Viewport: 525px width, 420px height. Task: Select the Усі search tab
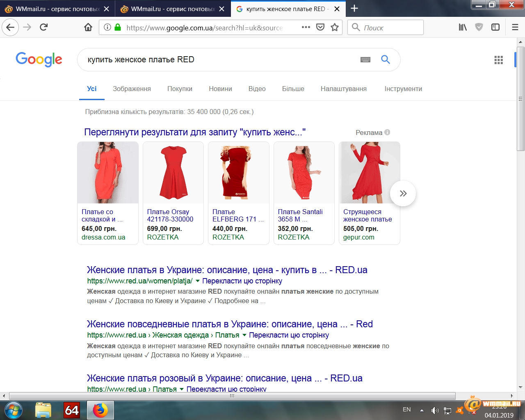tap(92, 89)
